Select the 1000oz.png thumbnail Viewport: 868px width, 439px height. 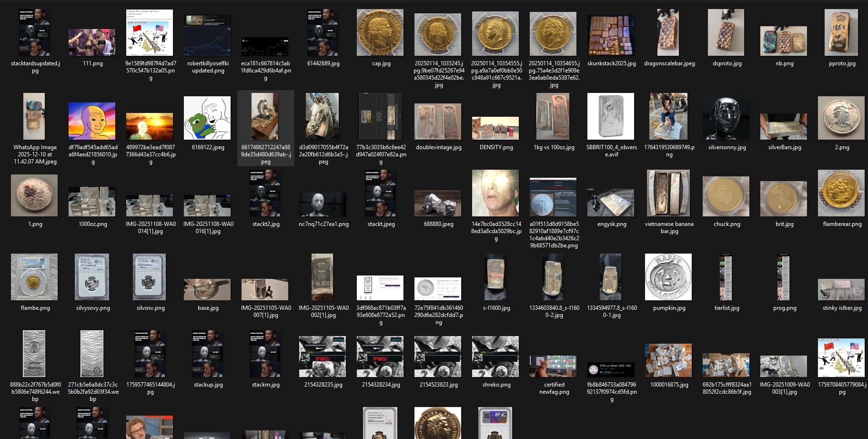(x=92, y=202)
